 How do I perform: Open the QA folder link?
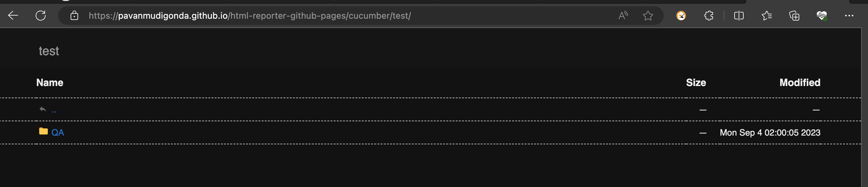coord(58,132)
